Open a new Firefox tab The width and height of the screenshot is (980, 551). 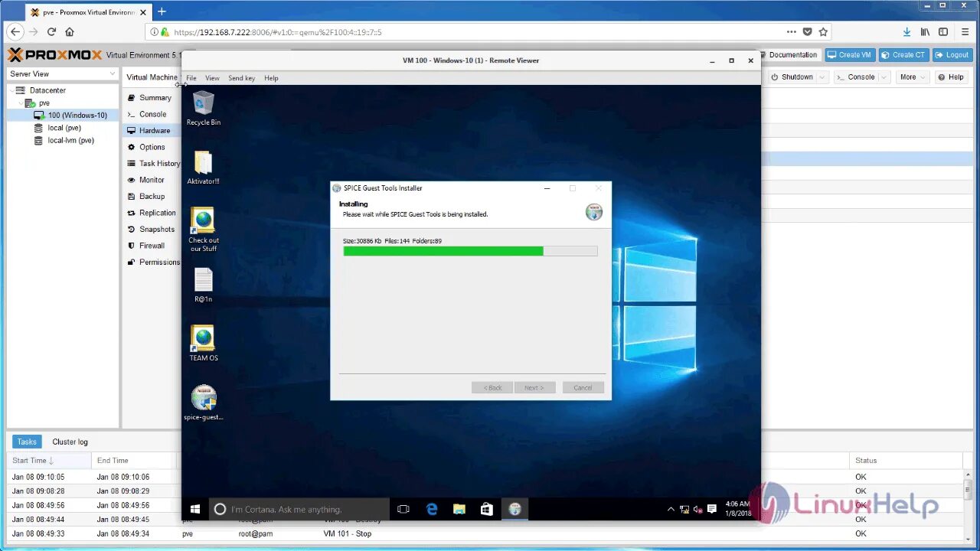tap(162, 11)
